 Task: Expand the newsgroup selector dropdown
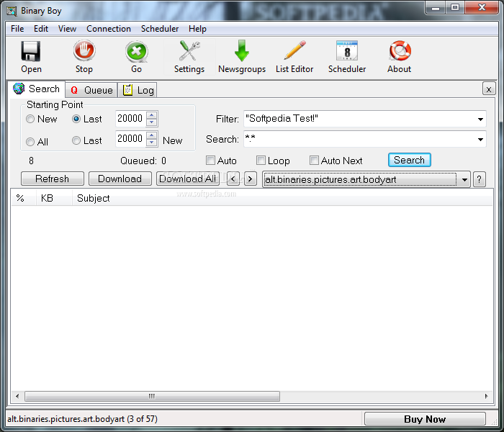pos(464,179)
